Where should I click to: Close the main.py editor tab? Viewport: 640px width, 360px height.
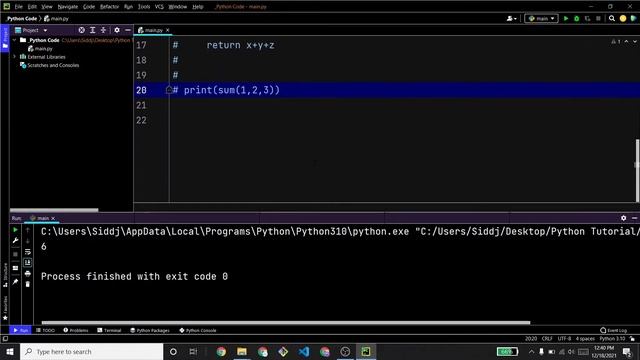click(167, 30)
